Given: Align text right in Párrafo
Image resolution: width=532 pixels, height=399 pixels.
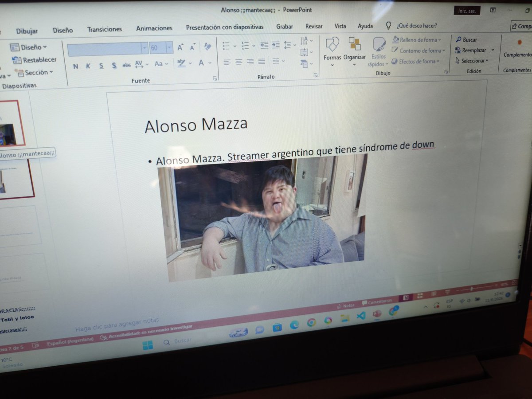Looking at the screenshot, I should pyautogui.click(x=250, y=62).
